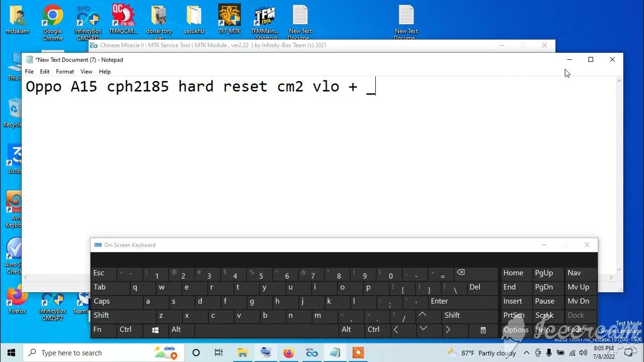Open the TFMQCM tool desktop icon

(x=123, y=20)
